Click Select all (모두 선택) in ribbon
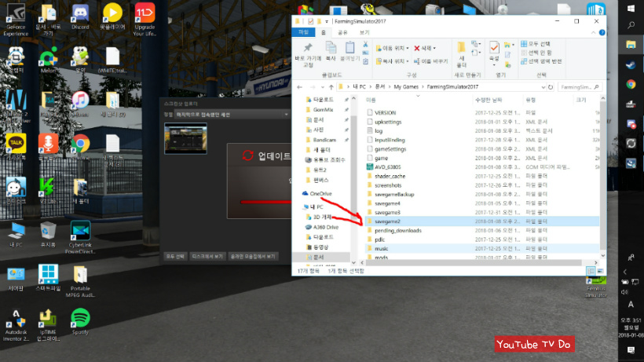The width and height of the screenshot is (644, 362). pos(536,44)
